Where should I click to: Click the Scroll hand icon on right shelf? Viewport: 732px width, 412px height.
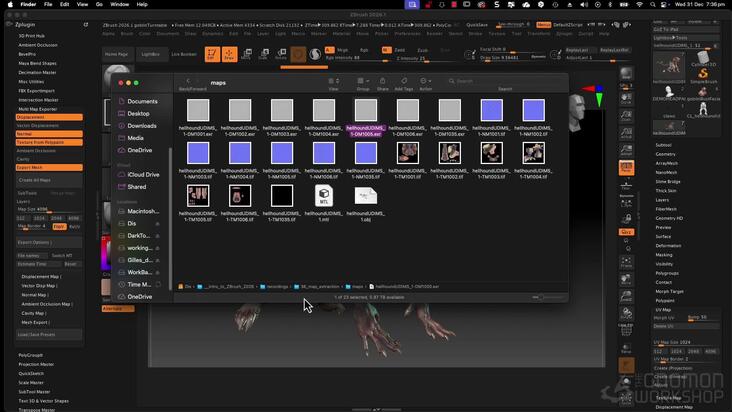tap(626, 98)
